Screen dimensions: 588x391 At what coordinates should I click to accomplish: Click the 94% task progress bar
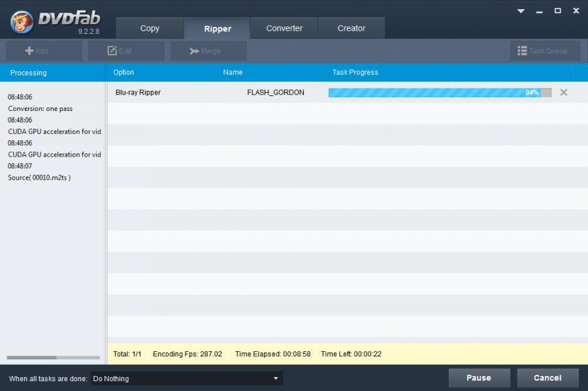pos(440,93)
